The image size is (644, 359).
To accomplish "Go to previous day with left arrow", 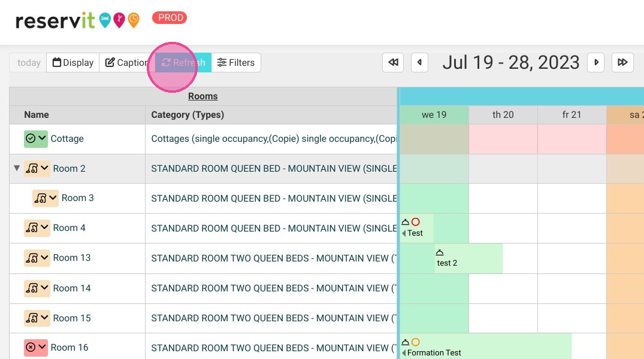I will coord(419,62).
